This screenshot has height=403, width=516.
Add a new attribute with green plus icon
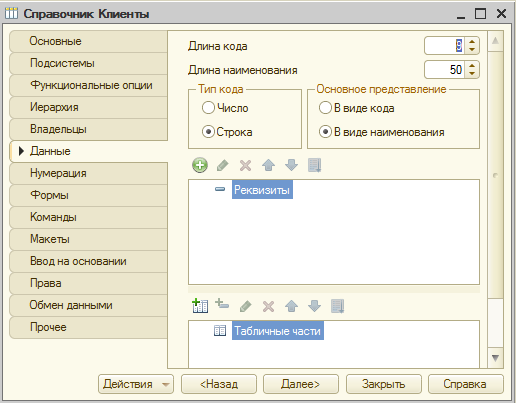(x=200, y=165)
